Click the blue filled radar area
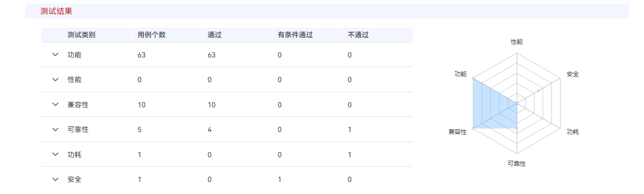The image size is (644, 194). (x=491, y=108)
